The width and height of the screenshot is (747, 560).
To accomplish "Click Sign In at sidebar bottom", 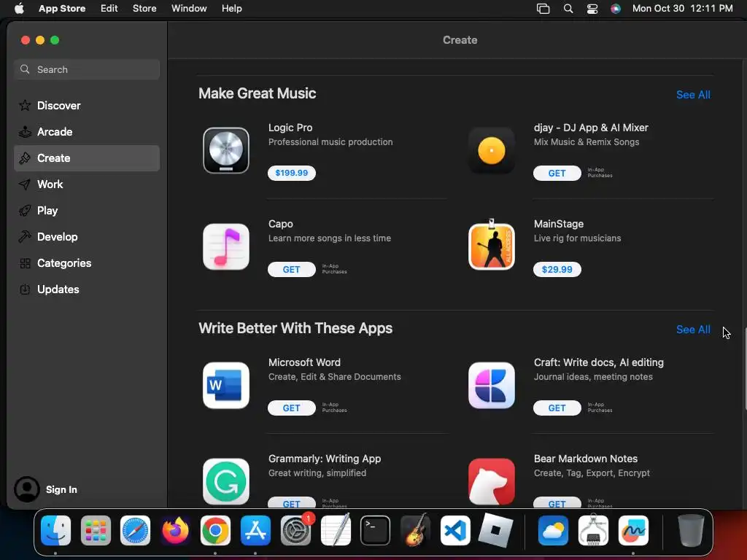I will tap(61, 489).
